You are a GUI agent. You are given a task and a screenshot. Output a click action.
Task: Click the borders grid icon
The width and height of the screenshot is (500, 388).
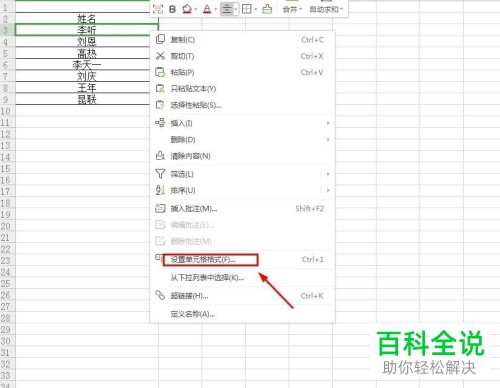[247, 9]
